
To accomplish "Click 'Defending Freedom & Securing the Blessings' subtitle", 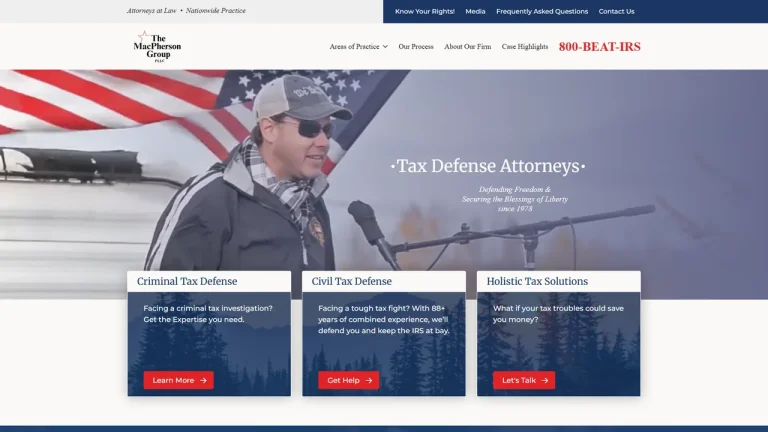I will 515,199.
